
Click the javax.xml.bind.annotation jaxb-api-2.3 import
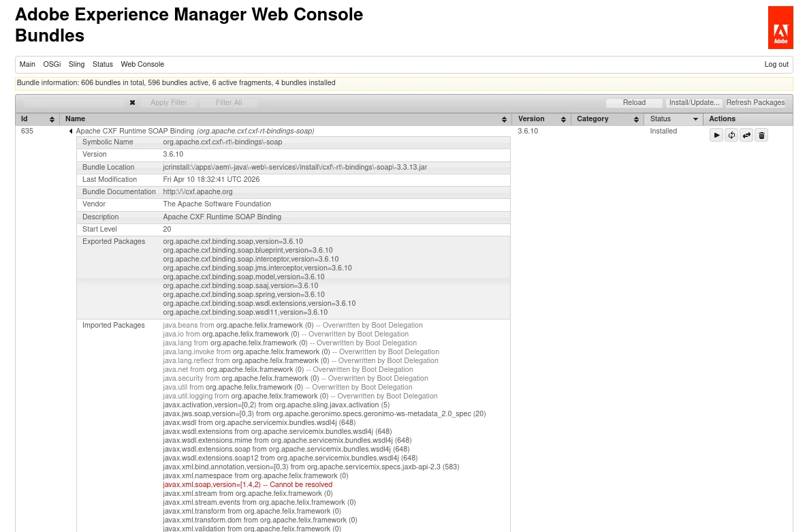[x=311, y=467]
